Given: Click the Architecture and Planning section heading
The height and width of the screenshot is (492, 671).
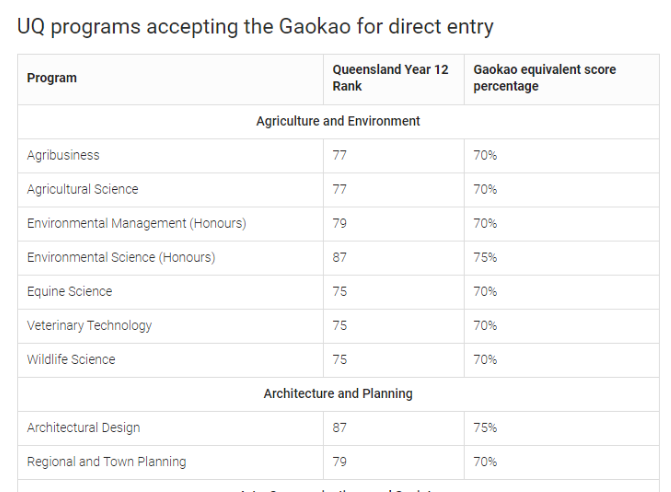Looking at the screenshot, I should [338, 393].
